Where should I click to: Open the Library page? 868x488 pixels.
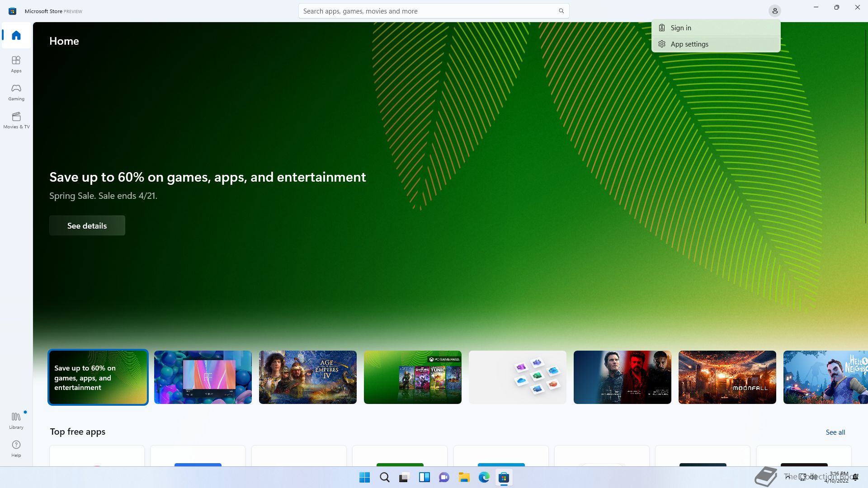16,421
